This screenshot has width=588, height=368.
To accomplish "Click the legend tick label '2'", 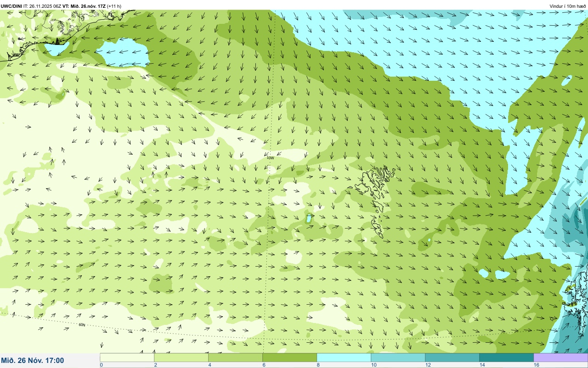I will click(x=156, y=365).
